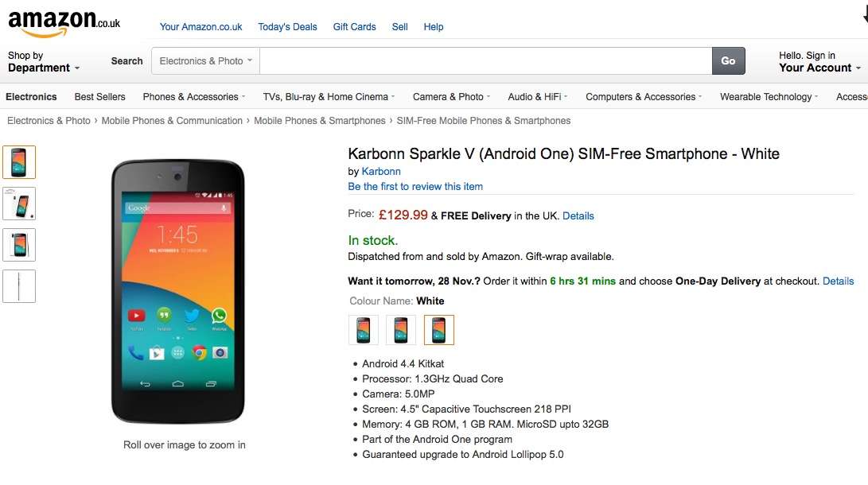Open the Electronics & Photo search category dropdown

(205, 61)
